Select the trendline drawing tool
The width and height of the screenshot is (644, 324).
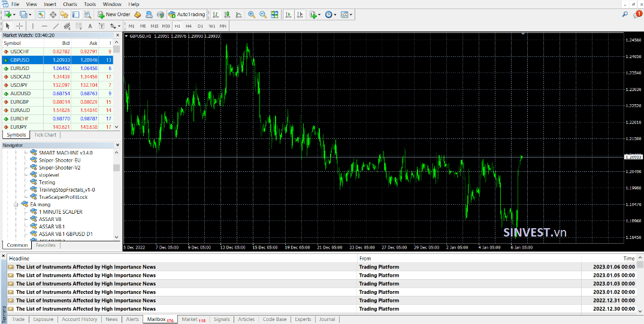click(x=56, y=26)
